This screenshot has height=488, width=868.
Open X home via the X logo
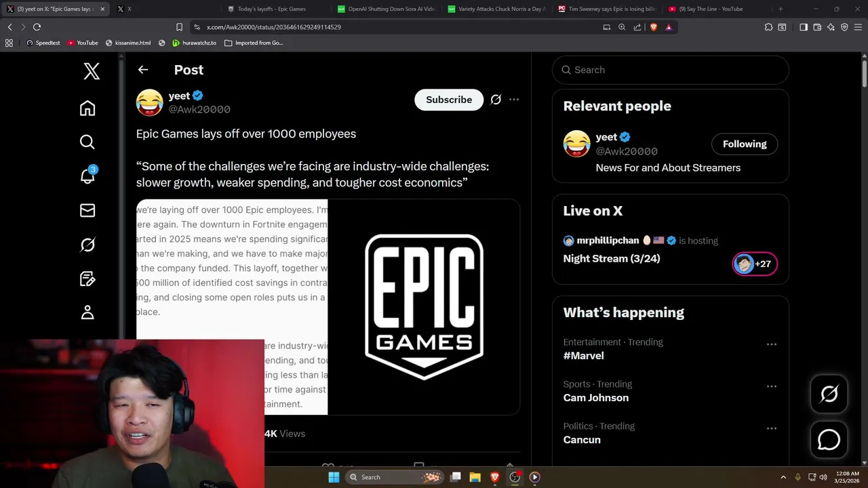[92, 70]
